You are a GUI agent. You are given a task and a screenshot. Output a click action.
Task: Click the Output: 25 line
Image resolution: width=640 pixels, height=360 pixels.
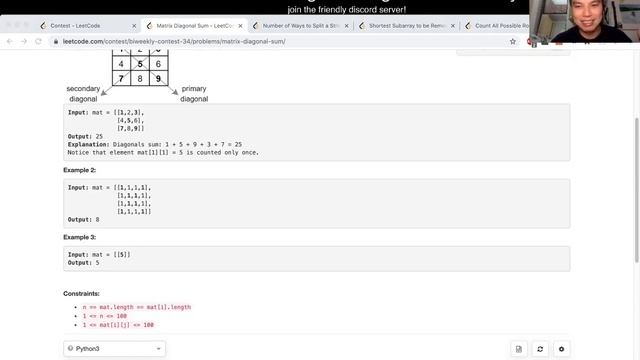[x=85, y=136]
